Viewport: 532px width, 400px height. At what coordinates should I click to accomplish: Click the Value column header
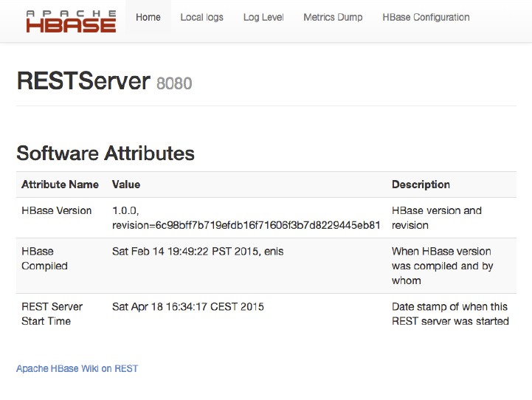pyautogui.click(x=126, y=185)
